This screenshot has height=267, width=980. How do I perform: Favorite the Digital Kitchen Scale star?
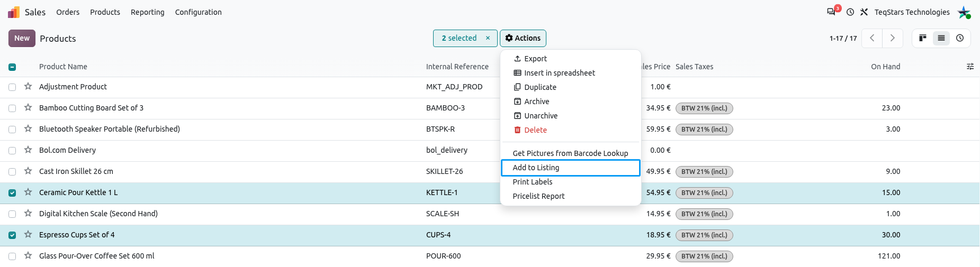coord(28,213)
